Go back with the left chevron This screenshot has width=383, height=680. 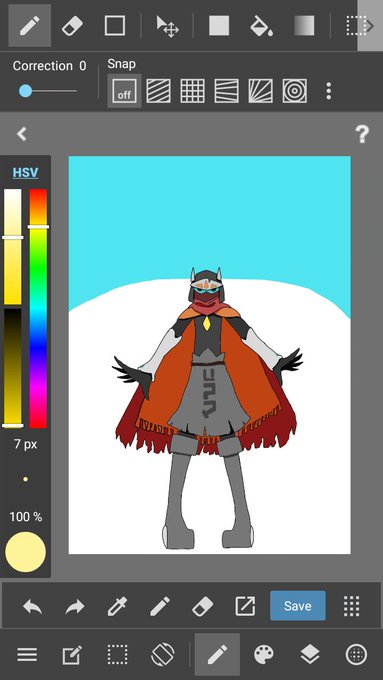tap(22, 134)
